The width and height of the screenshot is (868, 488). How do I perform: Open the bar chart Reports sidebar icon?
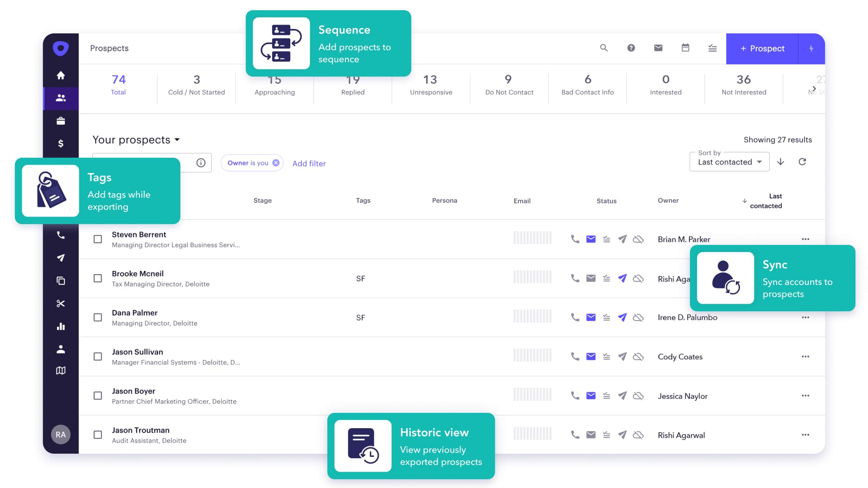pyautogui.click(x=61, y=327)
